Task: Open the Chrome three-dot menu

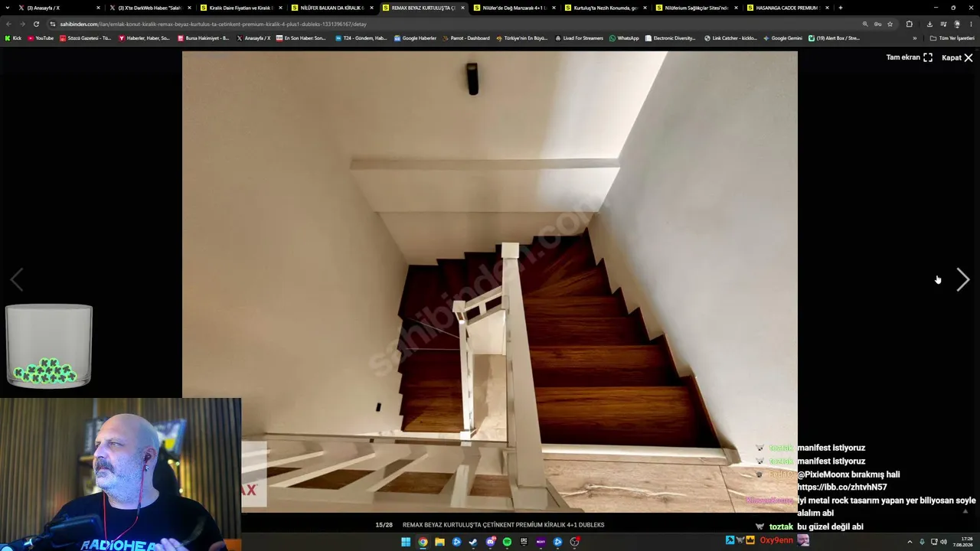Action: pyautogui.click(x=971, y=24)
